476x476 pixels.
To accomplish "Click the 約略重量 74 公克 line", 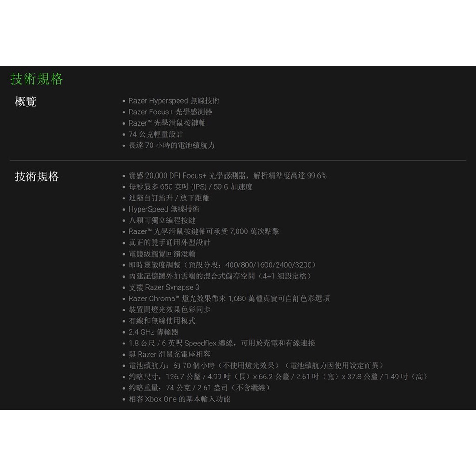I will click(199, 388).
